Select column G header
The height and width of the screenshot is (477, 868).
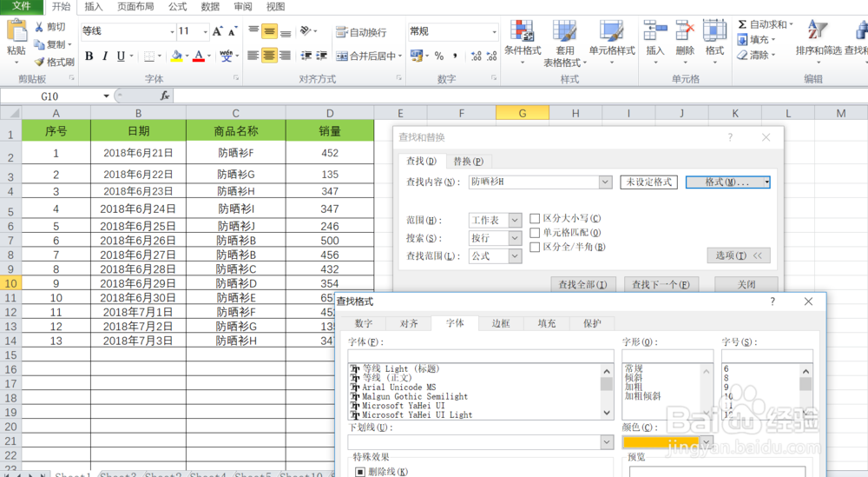pos(522,113)
